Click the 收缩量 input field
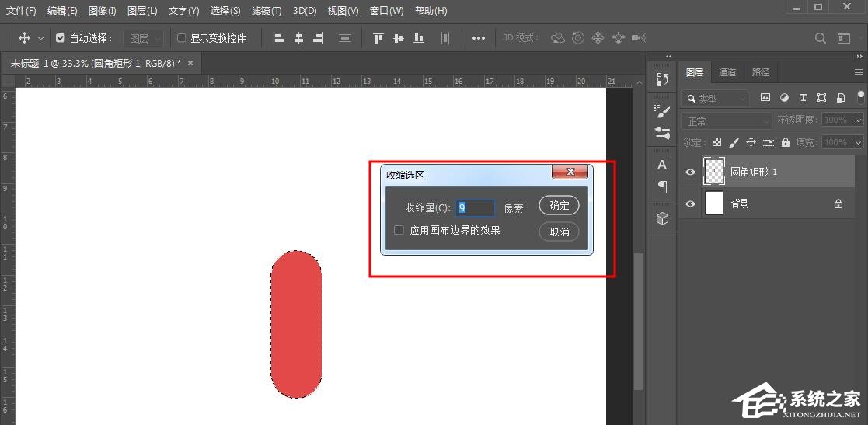 pos(475,208)
